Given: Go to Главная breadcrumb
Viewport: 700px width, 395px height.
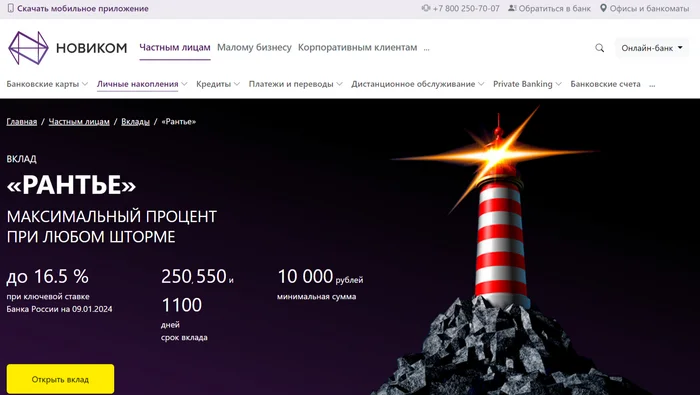Looking at the screenshot, I should [x=21, y=121].
